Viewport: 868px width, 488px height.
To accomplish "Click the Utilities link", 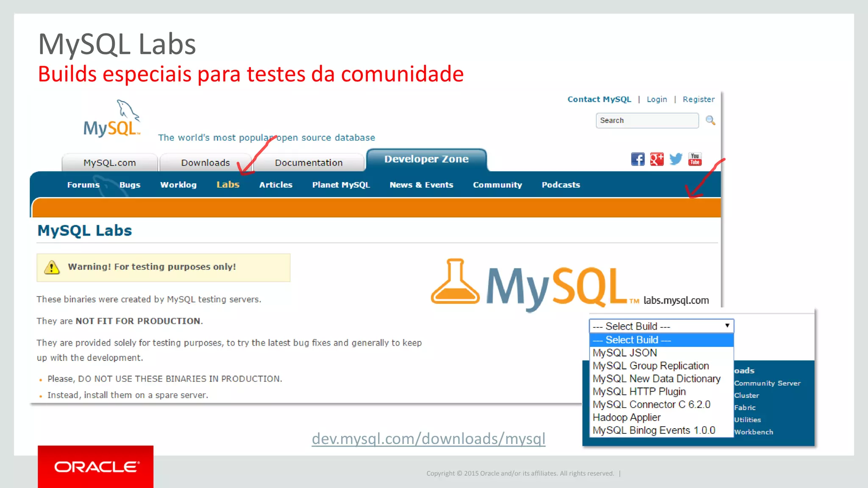I will point(748,420).
